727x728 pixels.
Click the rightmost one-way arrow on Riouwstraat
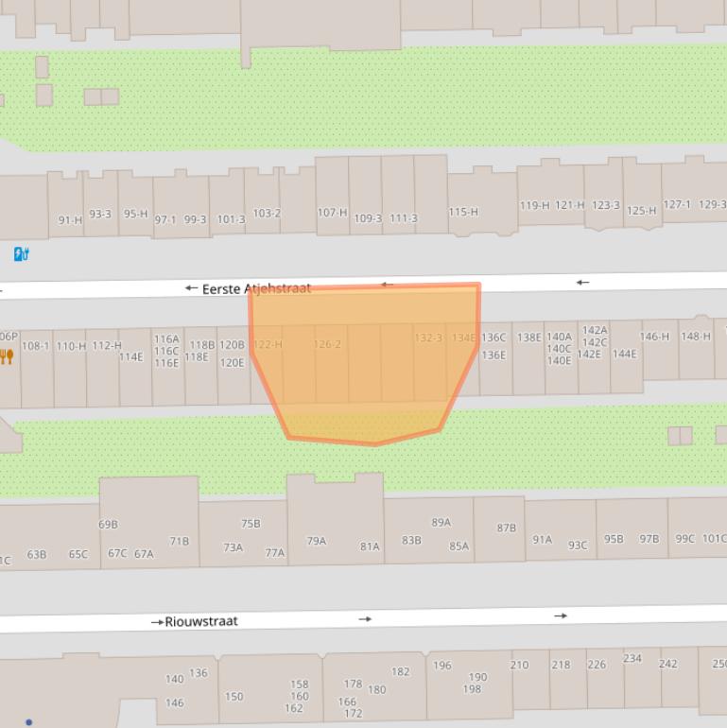pyautogui.click(x=561, y=615)
